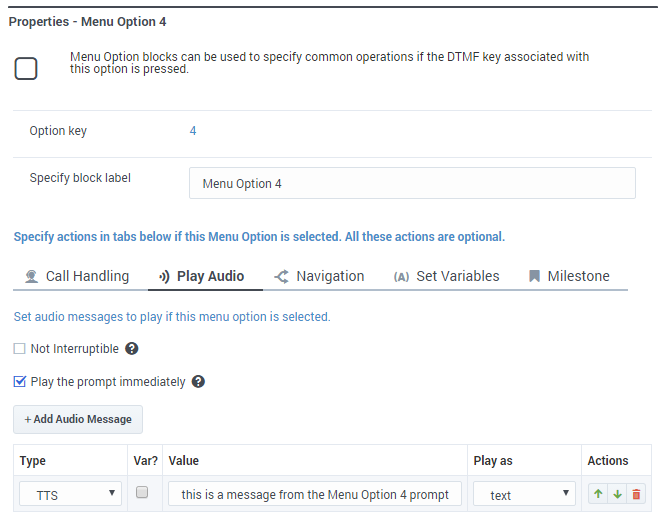Enable the Not Interruptible checkbox

click(20, 349)
